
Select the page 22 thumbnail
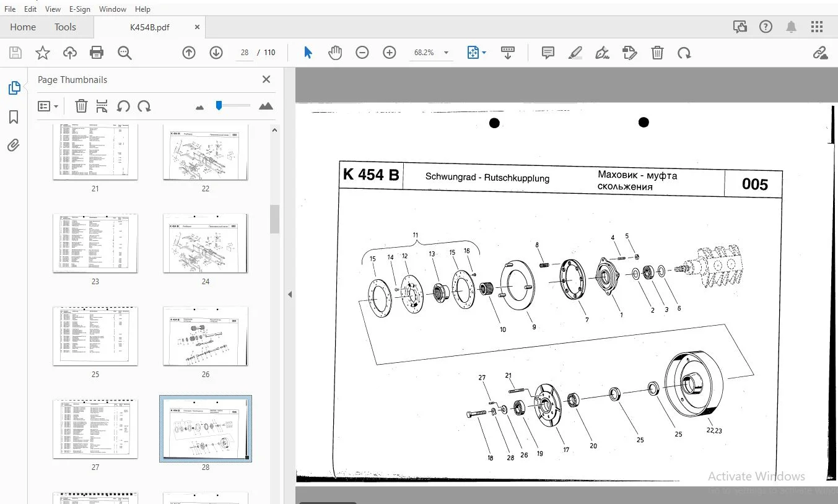coord(206,152)
